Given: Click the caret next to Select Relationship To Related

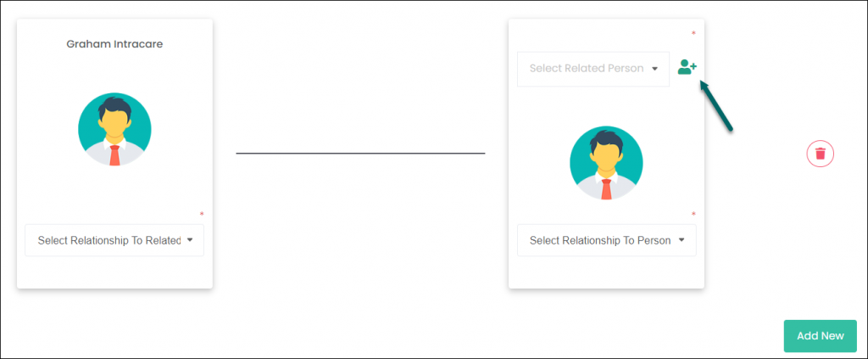Looking at the screenshot, I should pos(190,240).
